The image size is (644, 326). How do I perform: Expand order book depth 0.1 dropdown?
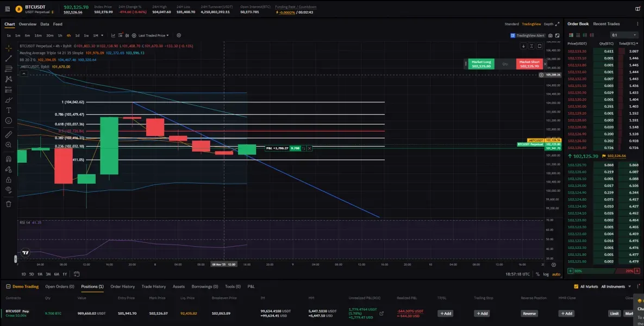click(624, 35)
